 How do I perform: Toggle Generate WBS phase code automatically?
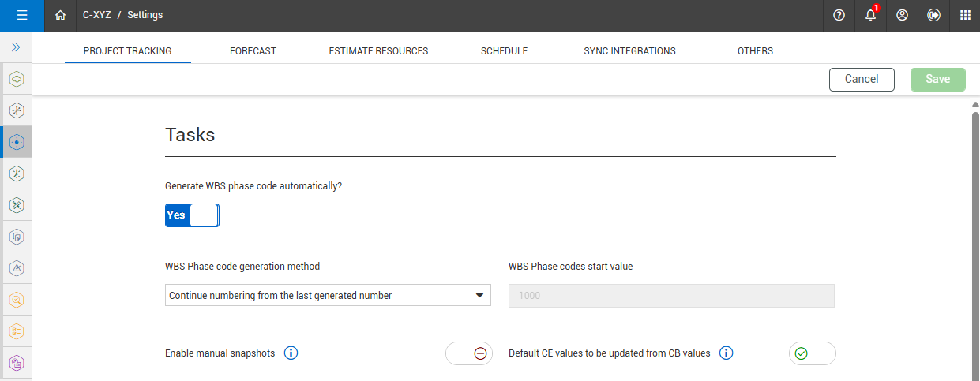(192, 215)
